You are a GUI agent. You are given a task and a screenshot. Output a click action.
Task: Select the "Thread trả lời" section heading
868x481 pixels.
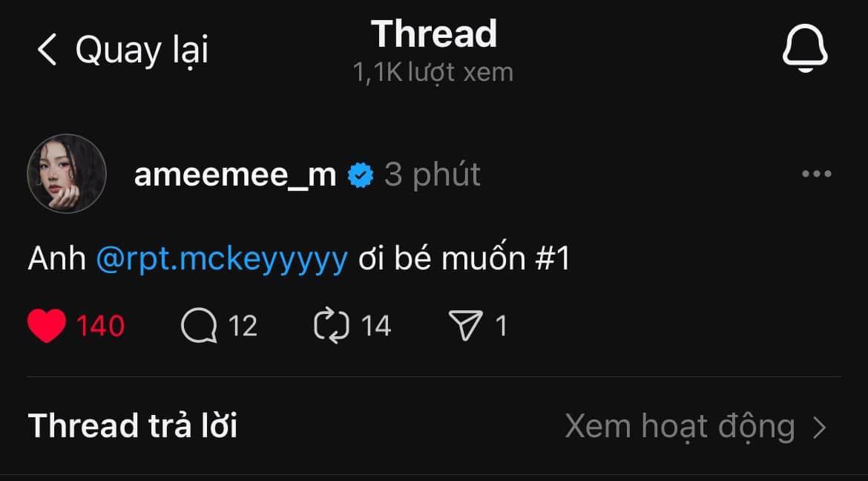(x=133, y=427)
